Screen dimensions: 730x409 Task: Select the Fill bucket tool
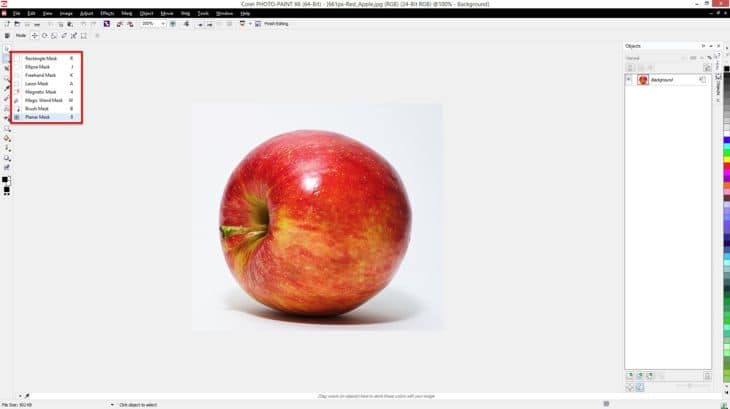coord(6,138)
